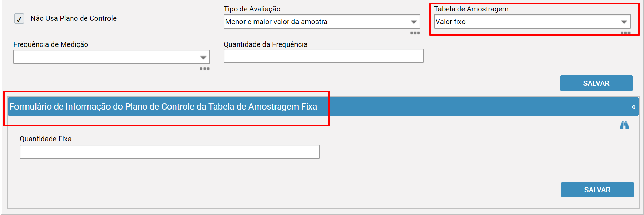
Task: Expand the Valor fixo dropdown
Action: tap(532, 21)
